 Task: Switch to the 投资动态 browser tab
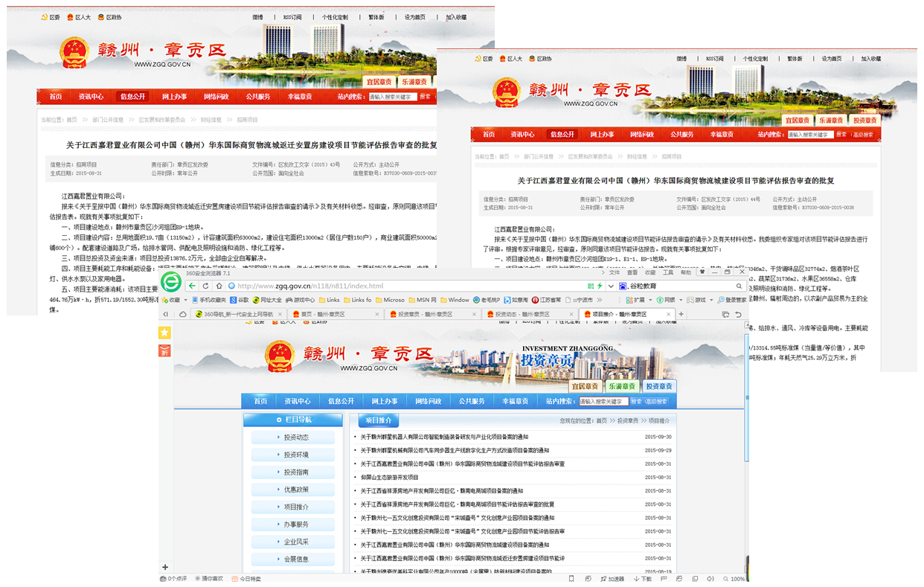pos(530,314)
